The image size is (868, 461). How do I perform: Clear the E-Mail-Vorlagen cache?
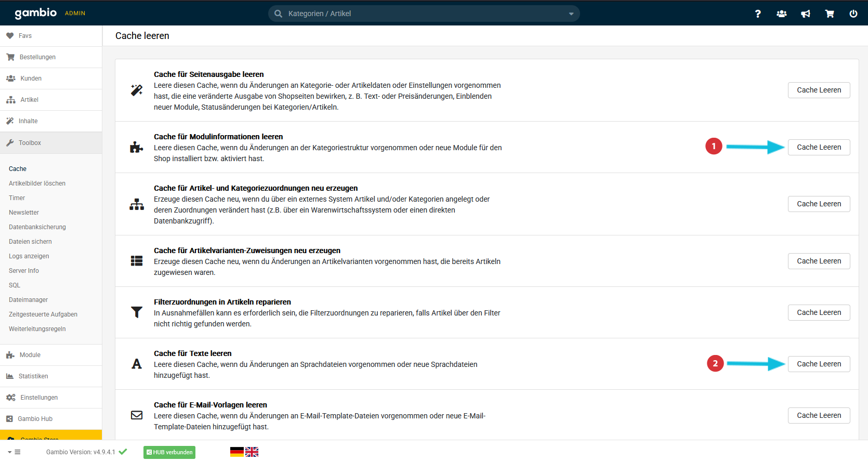[819, 415]
